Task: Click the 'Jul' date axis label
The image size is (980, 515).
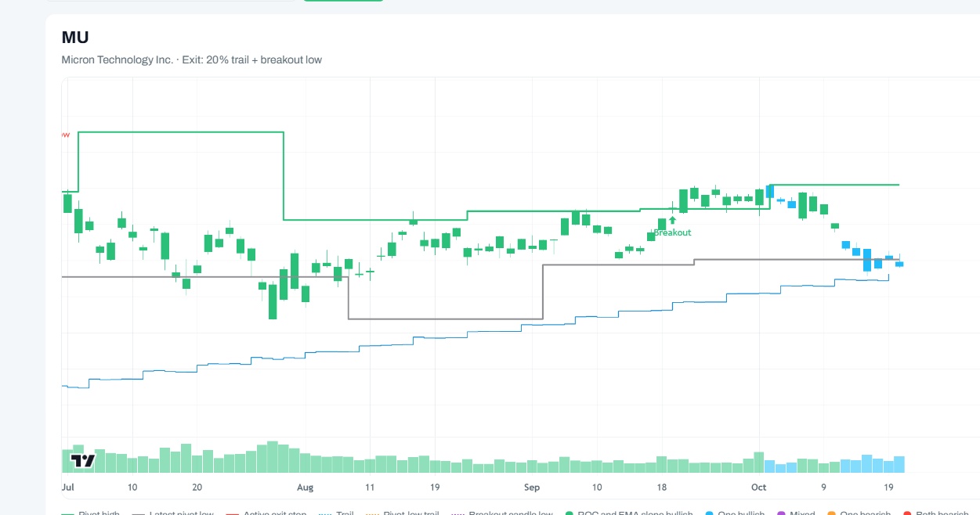Action: pyautogui.click(x=68, y=487)
